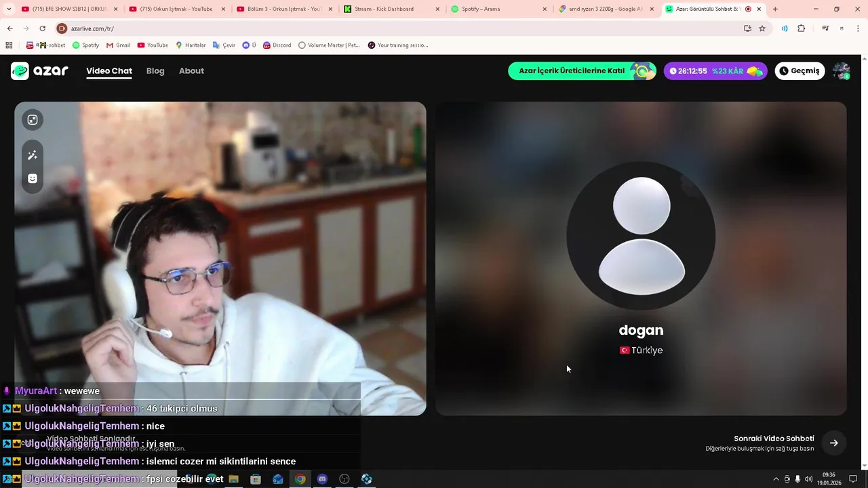Open the Windows notification center icon
Screen dimensions: 868x488
point(853,479)
